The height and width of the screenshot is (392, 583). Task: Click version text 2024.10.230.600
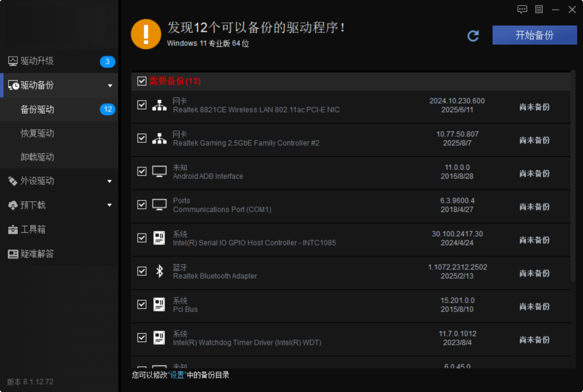coord(457,101)
